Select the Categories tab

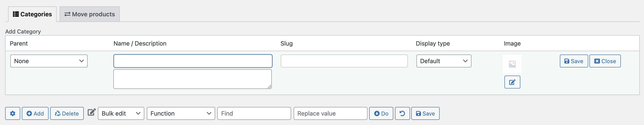[x=32, y=14]
